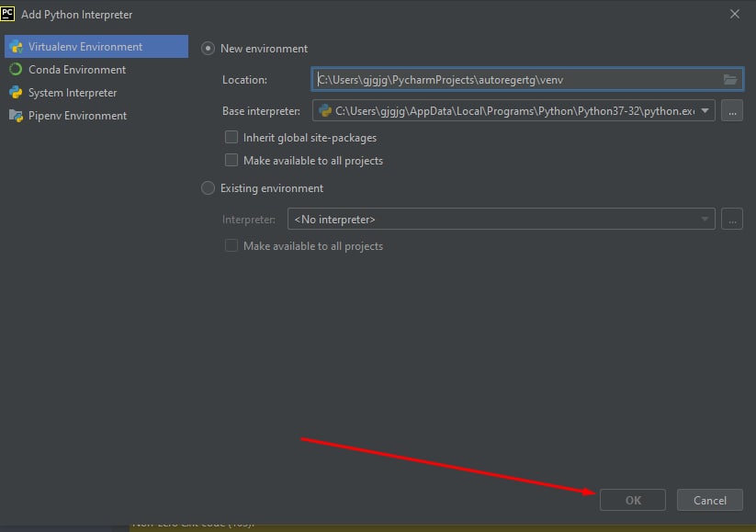Click the System Interpreter python icon
Screen dimensions: 756x532
click(x=16, y=92)
